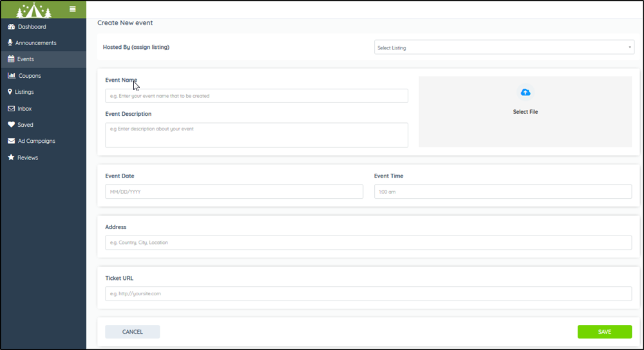Click the Reviews star icon
Image resolution: width=644 pixels, height=350 pixels.
[x=11, y=157]
